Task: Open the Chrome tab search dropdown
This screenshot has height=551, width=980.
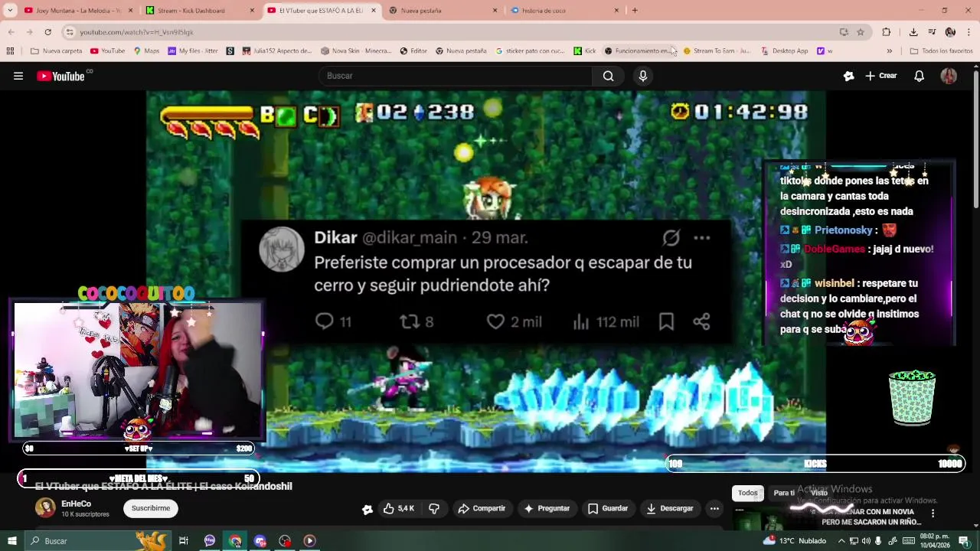Action: pyautogui.click(x=10, y=11)
